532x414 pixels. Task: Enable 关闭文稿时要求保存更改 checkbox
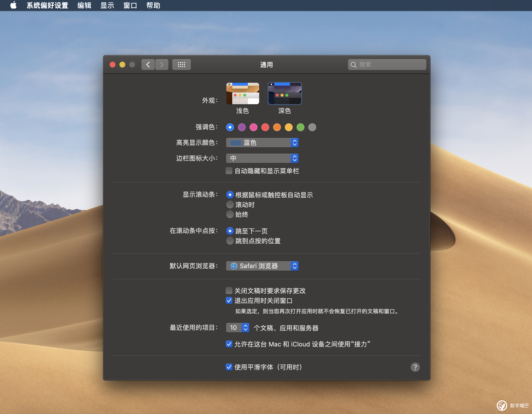click(229, 291)
